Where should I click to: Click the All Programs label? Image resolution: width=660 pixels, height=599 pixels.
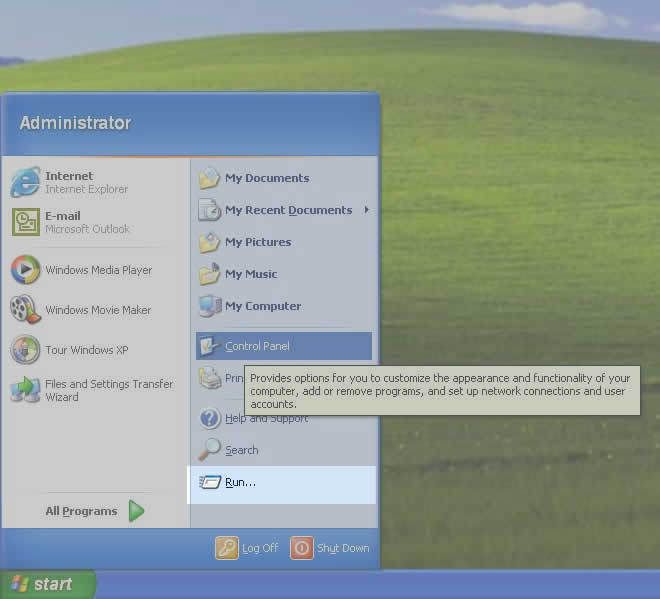tap(81, 511)
